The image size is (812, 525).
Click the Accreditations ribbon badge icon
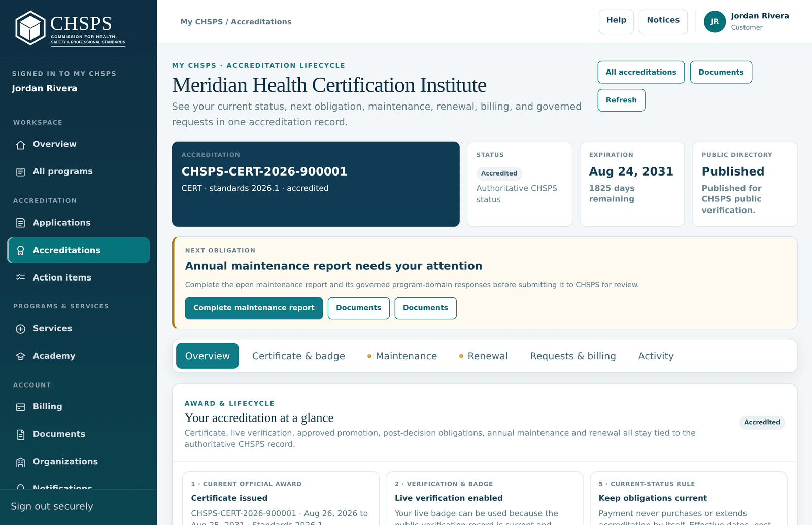pyautogui.click(x=20, y=250)
